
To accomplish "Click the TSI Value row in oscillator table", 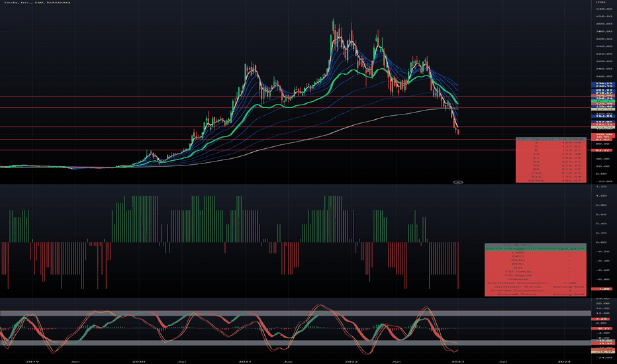I will pos(536,271).
